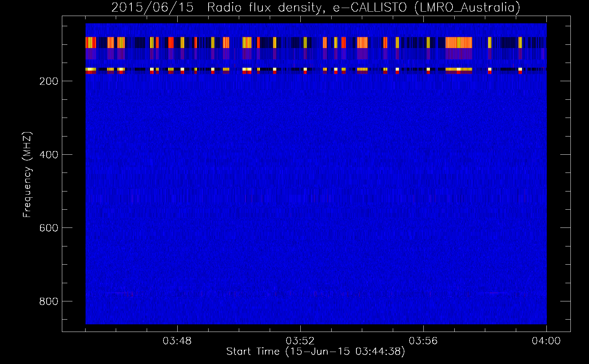Image resolution: width=589 pixels, height=364 pixels.
Task: Click the 03:48 time tick label
Action: tap(177, 341)
